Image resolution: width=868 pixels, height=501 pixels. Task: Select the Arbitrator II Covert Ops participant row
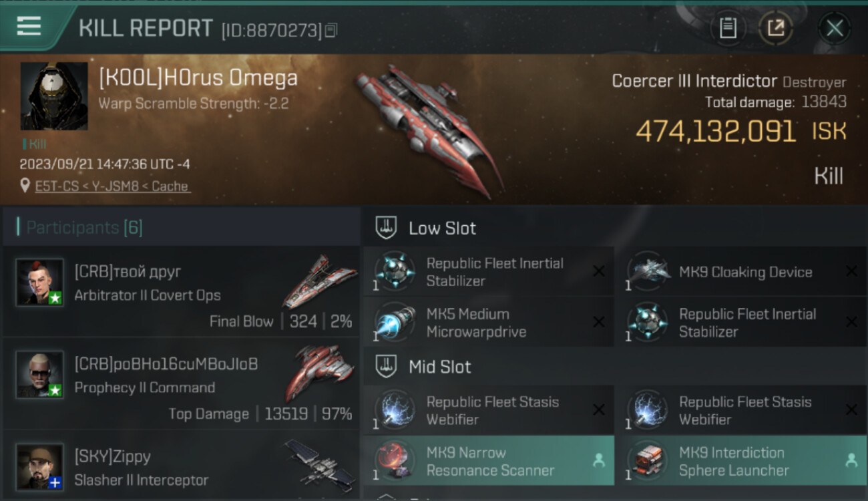[182, 291]
